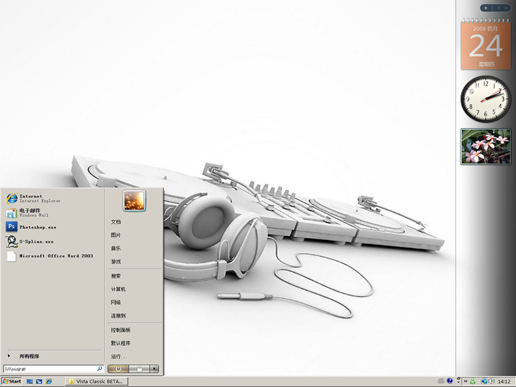
Task: Open the calendar gadget showing 24
Action: coord(486,44)
